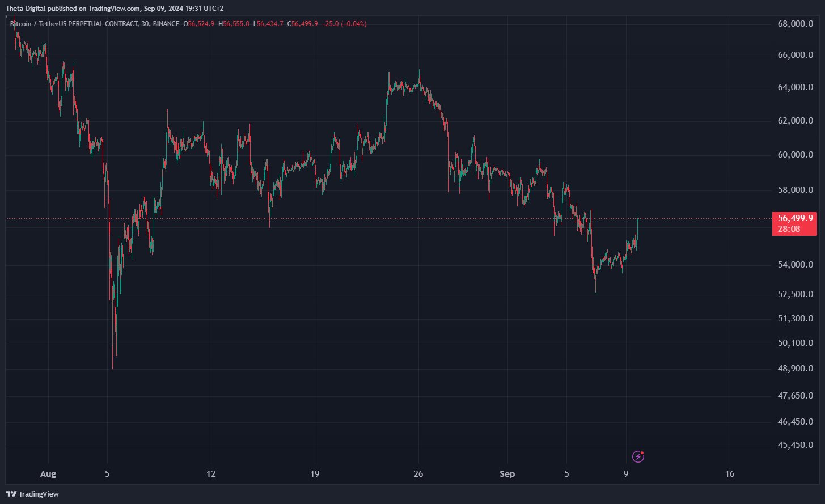Viewport: 825px width, 504px height.
Task: Click the close value C56,499.9
Action: point(303,24)
